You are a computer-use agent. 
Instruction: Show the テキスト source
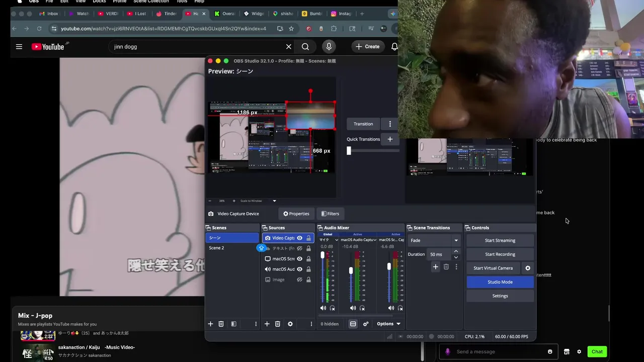300,248
